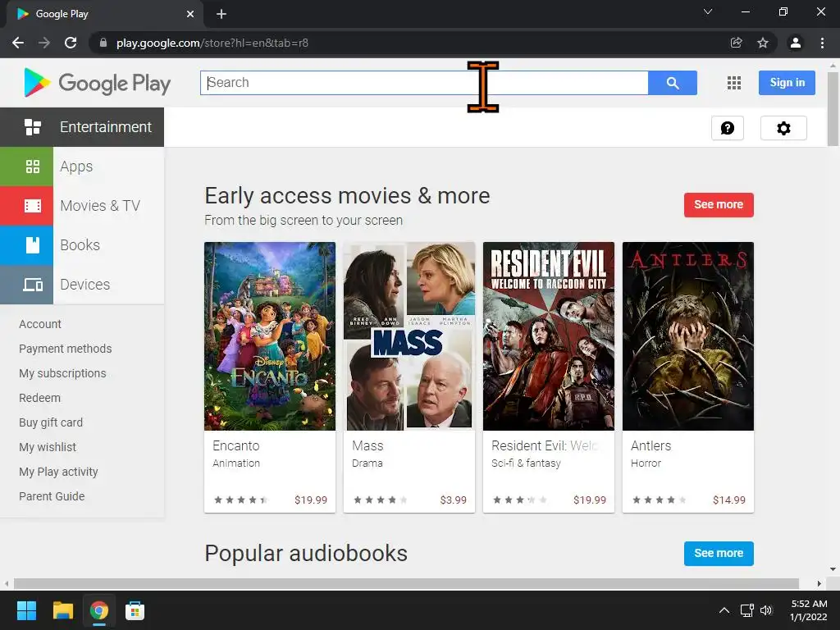840x630 pixels.
Task: Click the scroll right arrow at bottom
Action: 819,583
